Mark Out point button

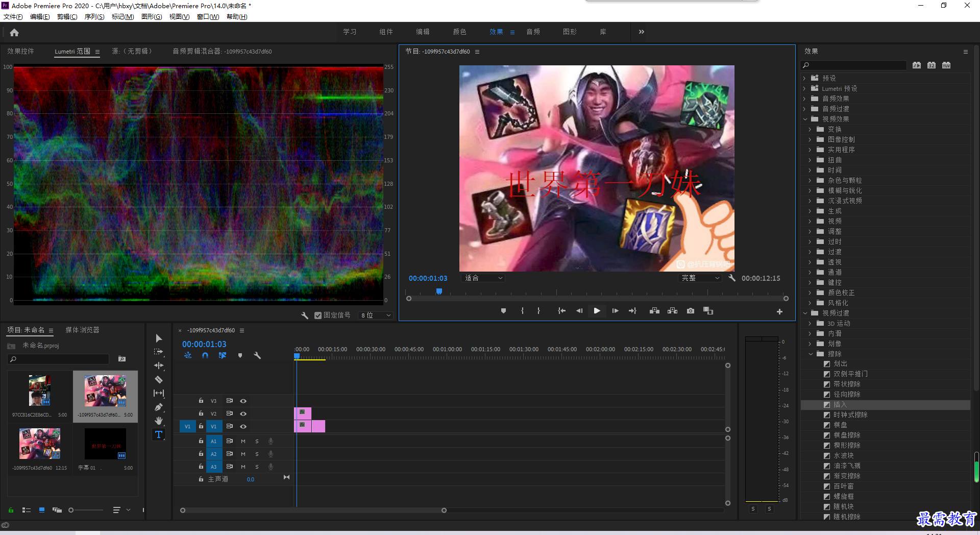coord(538,311)
